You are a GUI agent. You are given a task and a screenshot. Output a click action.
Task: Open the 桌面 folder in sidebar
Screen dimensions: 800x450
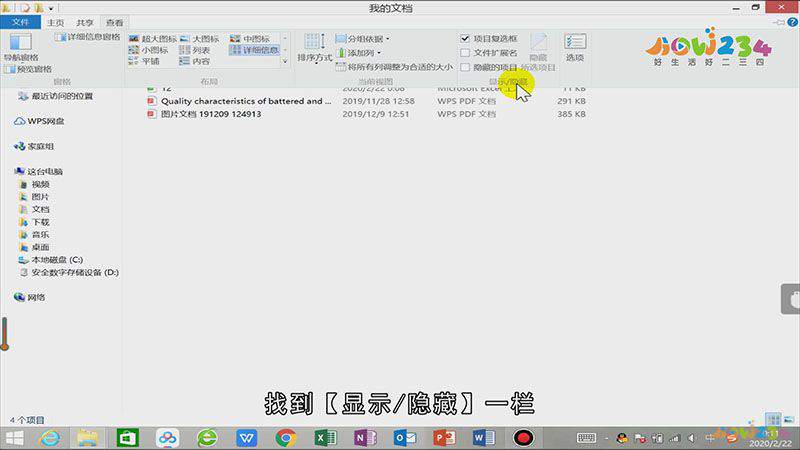pyautogui.click(x=35, y=247)
